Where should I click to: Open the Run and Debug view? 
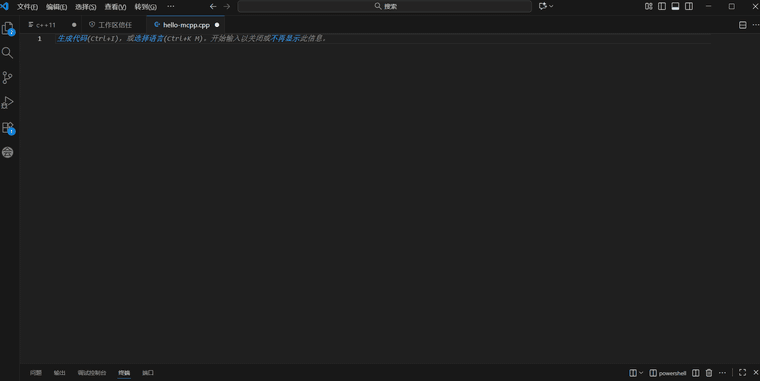pos(7,102)
